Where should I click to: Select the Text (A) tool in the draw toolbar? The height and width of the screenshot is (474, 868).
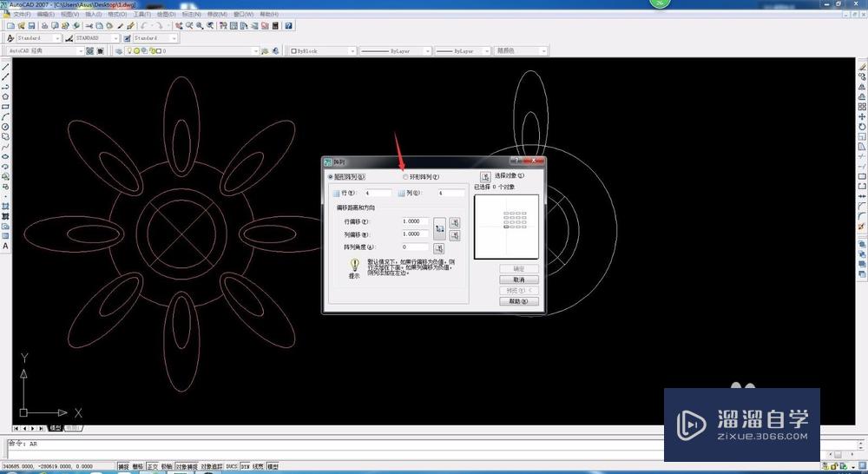pyautogui.click(x=5, y=247)
